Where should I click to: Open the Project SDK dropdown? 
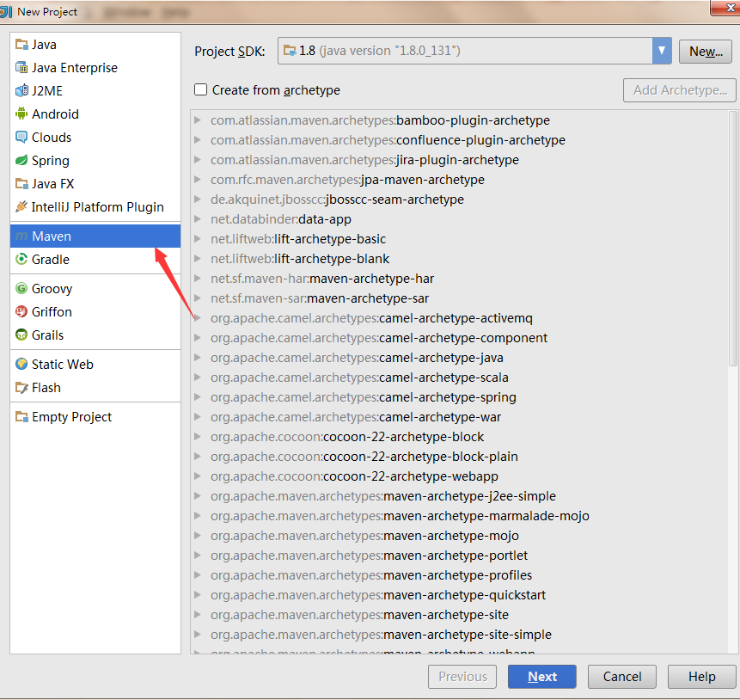[661, 52]
